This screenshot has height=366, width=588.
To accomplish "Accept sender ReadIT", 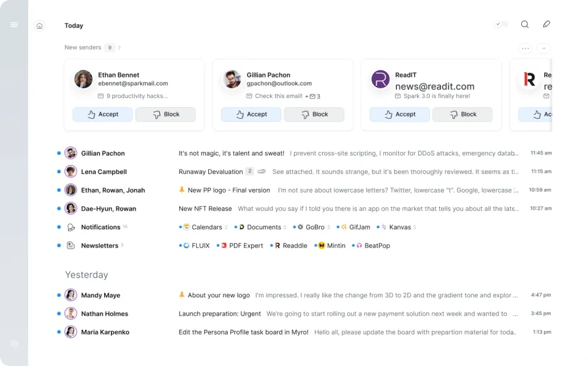I will 399,115.
